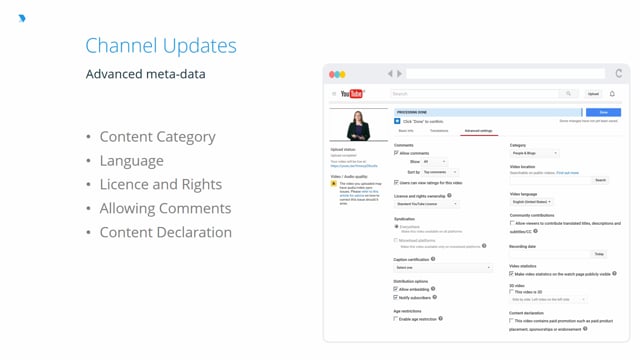Click the search magnifier icon button
This screenshot has height=360, width=640.
(x=568, y=94)
